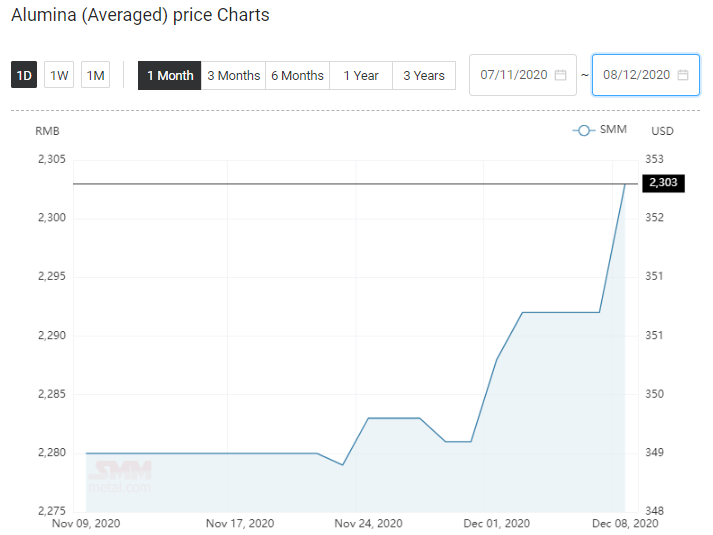The image size is (713, 535).
Task: Open the end date calendar icon
Action: coord(683,75)
